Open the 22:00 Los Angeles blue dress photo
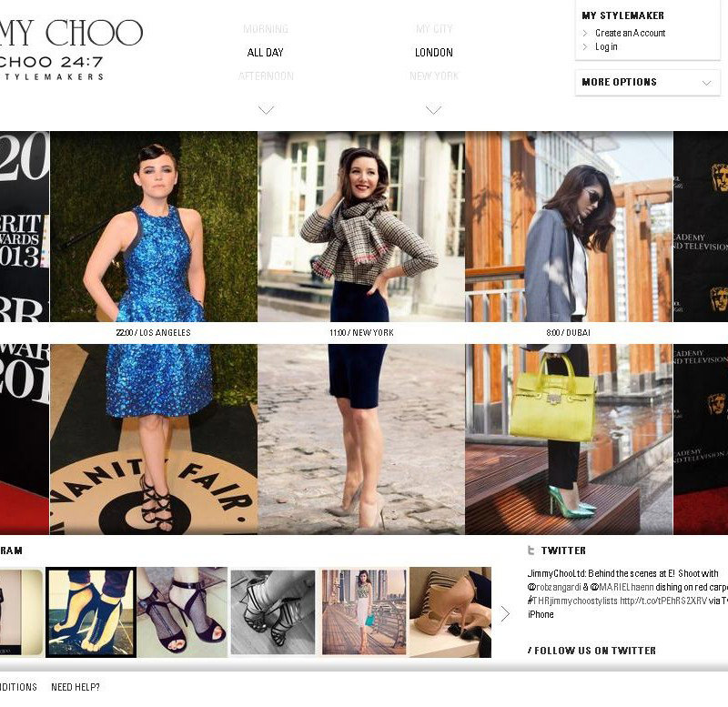Screen dimensions: 728x707 tap(154, 332)
